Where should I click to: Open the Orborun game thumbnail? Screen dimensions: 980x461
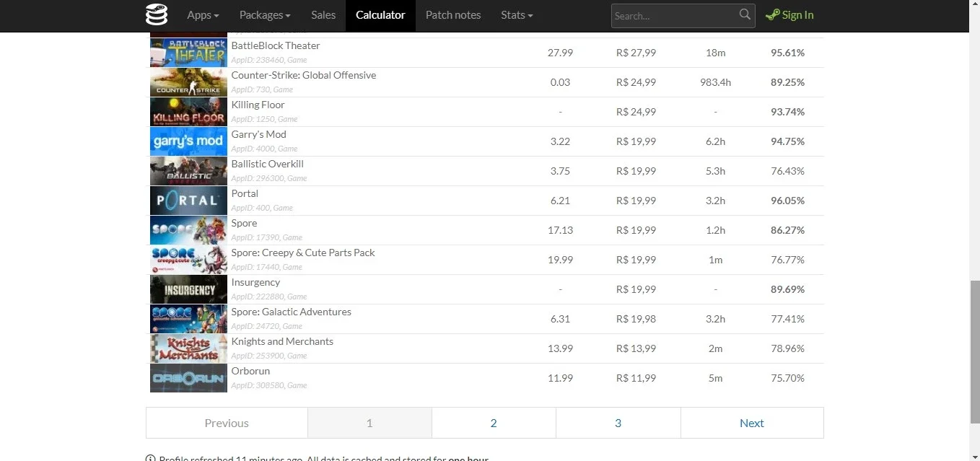[x=188, y=378]
